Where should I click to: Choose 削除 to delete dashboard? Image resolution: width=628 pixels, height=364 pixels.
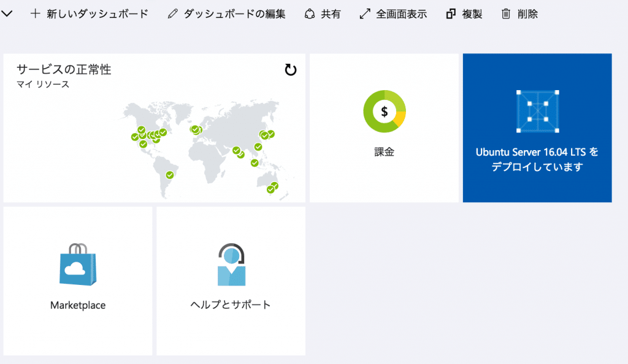527,14
